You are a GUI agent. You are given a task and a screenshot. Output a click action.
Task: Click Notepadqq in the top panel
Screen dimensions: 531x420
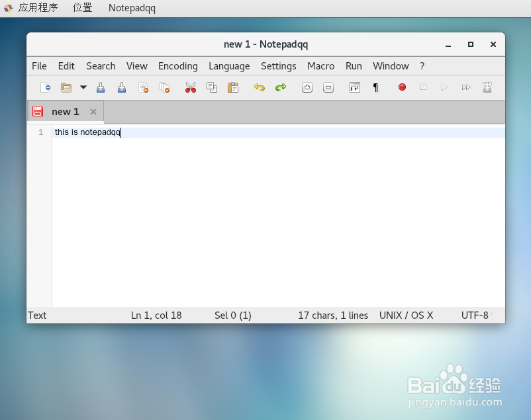tap(132, 8)
